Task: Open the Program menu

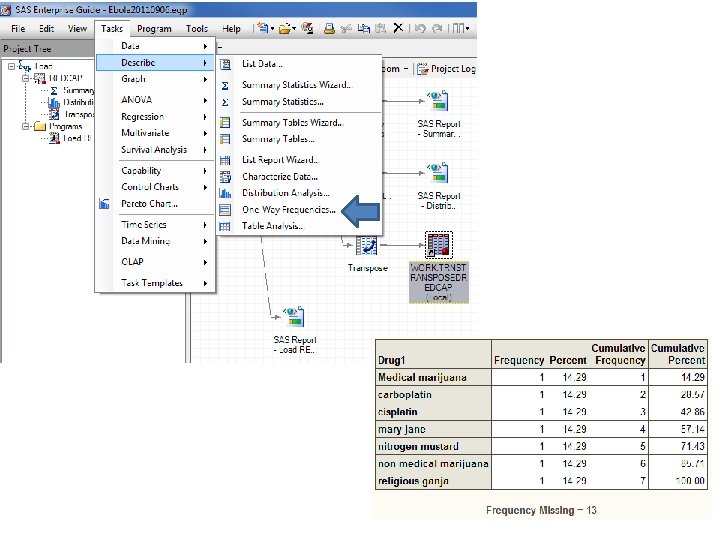Action: (x=154, y=28)
